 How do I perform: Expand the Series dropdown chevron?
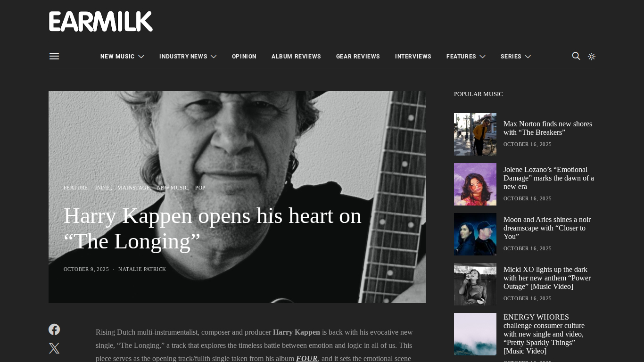click(528, 57)
